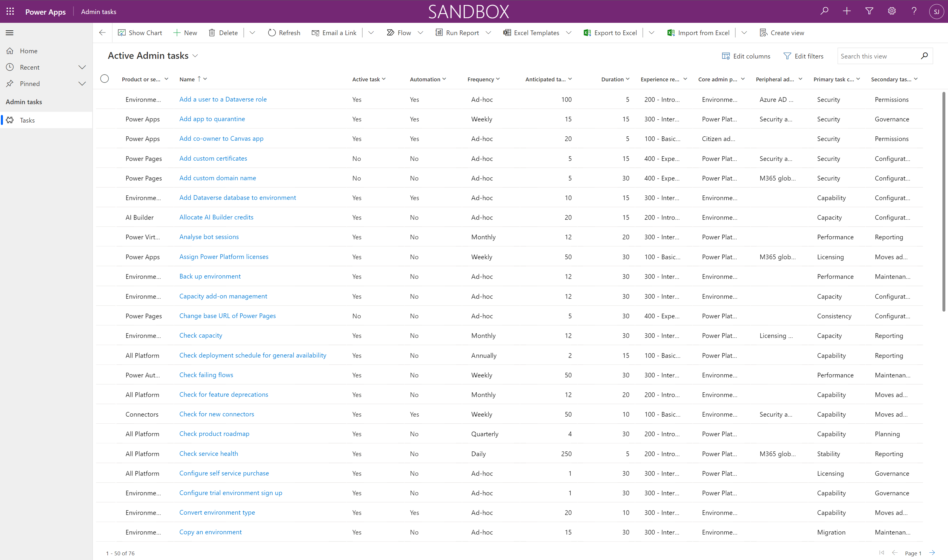Click the Check service health link
The height and width of the screenshot is (560, 948).
(x=208, y=453)
